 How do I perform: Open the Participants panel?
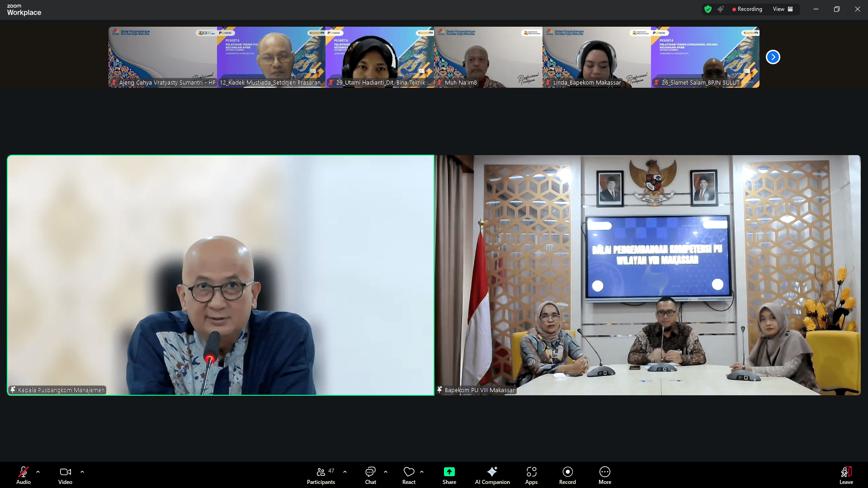click(321, 475)
